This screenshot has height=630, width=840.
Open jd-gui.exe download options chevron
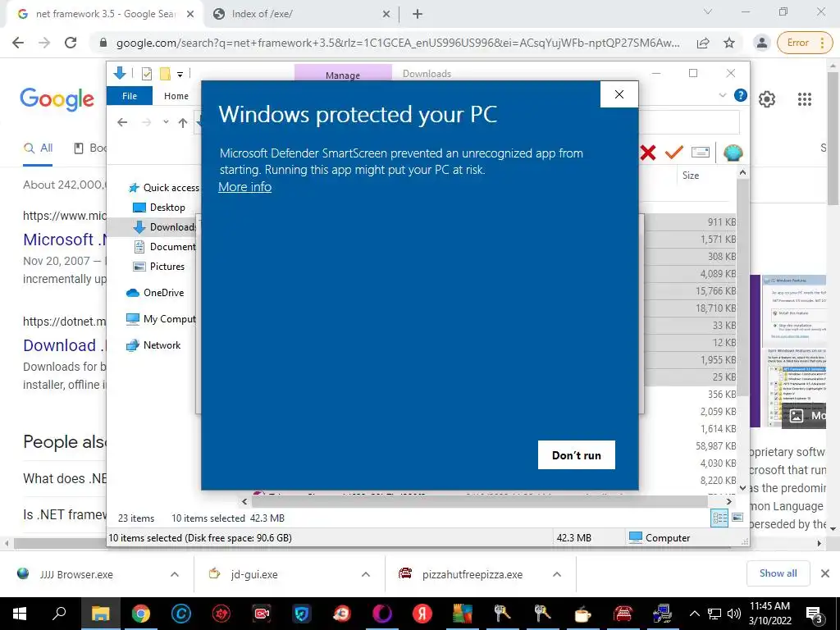click(366, 574)
